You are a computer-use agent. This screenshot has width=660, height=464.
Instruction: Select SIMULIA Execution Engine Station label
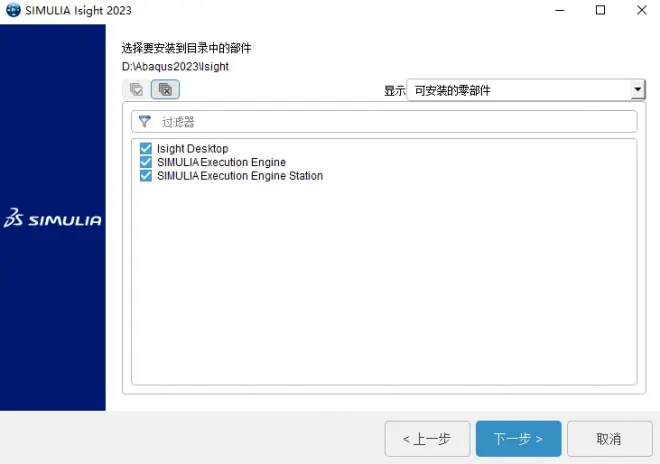click(x=240, y=176)
